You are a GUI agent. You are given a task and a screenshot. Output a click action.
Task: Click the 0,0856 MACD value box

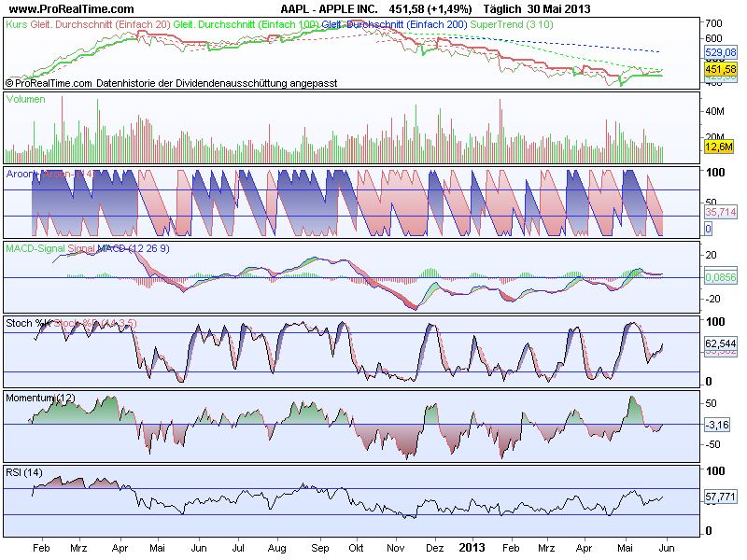point(721,277)
